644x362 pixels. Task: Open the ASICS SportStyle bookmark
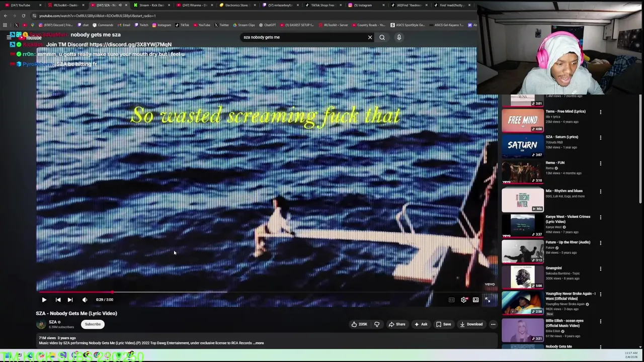408,25
